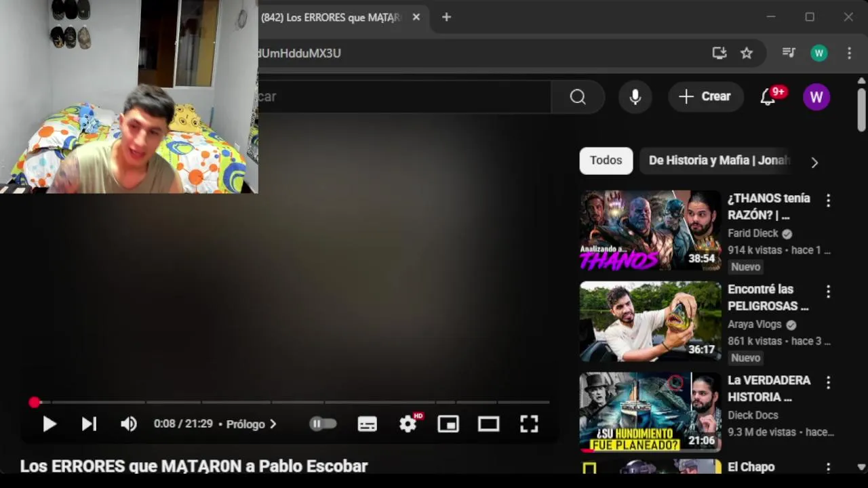Select the Los ERRORES que MATARON tab
The image size is (868, 488).
pyautogui.click(x=332, y=18)
